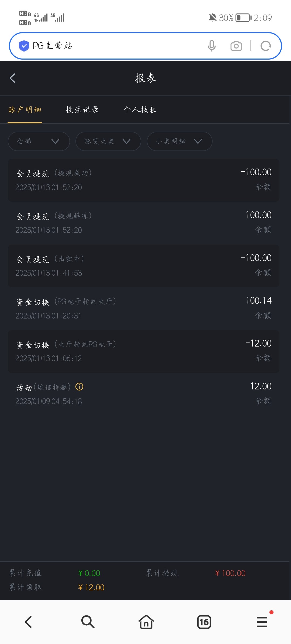Go back using the 报表 header arrow
This screenshot has height=644, width=291.
pos(13,78)
